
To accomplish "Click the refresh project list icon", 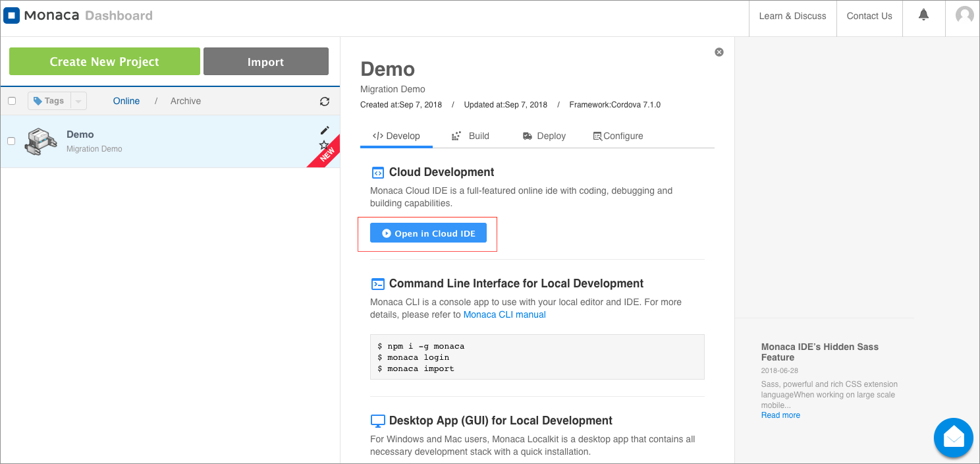I will (325, 101).
